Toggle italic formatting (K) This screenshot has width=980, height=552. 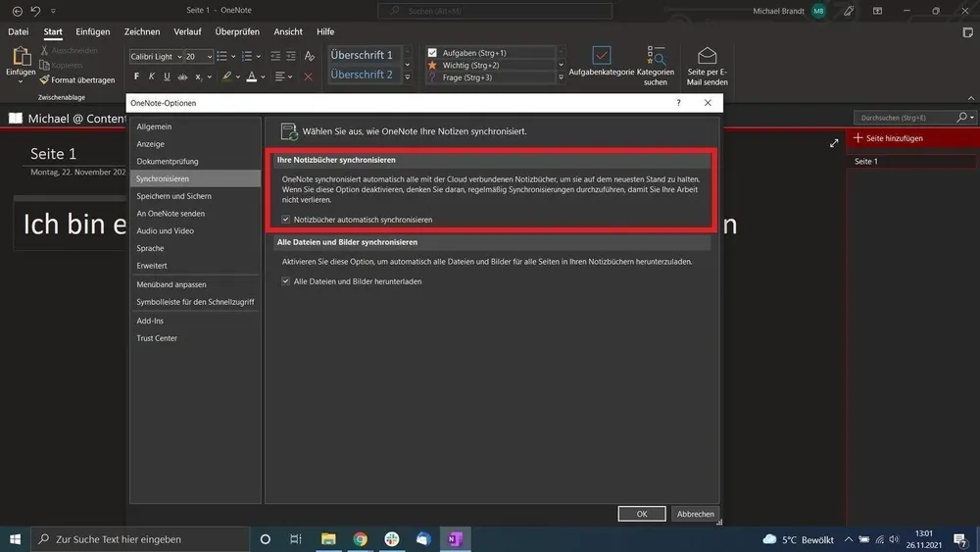tap(151, 76)
